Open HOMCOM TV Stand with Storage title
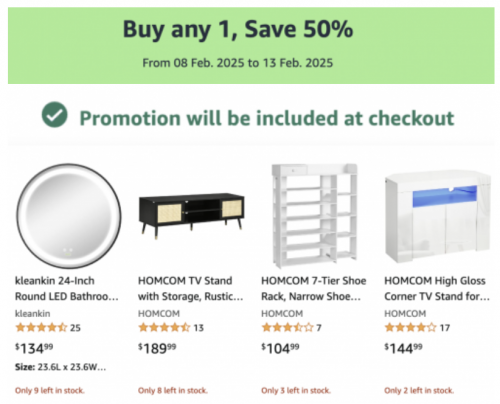Image resolution: width=500 pixels, height=404 pixels. tap(190, 288)
